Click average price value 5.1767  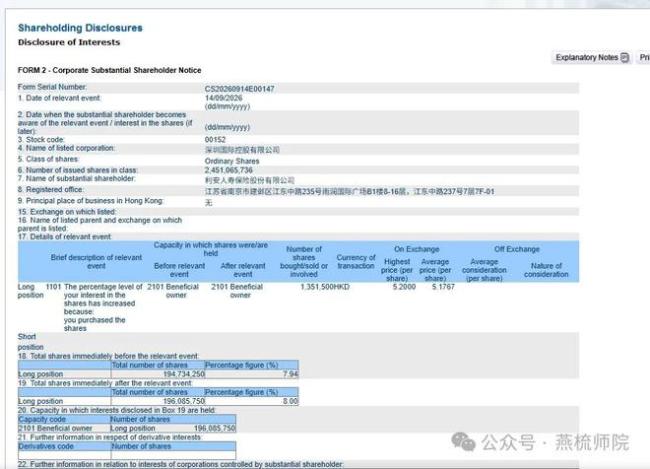(443, 287)
